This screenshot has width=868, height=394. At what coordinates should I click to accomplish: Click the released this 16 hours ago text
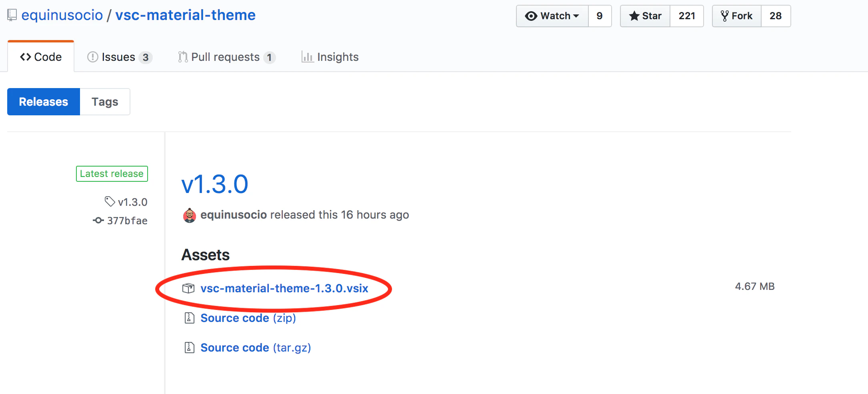[x=340, y=215]
